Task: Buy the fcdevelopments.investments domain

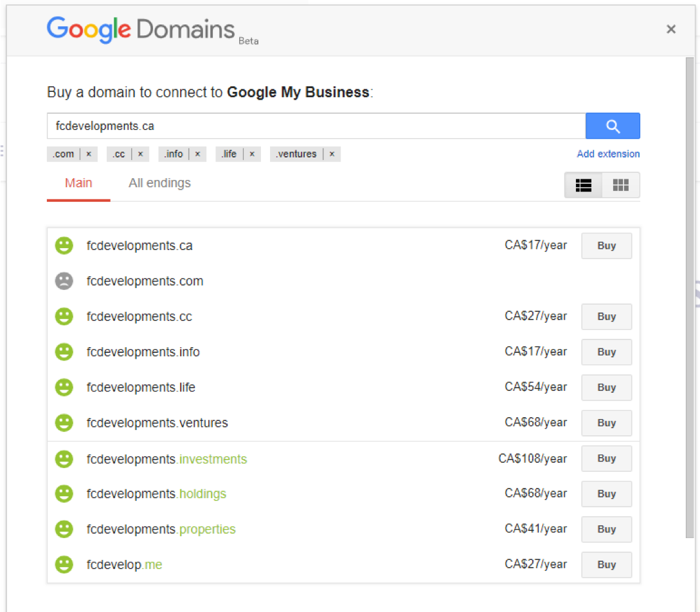Action: pos(606,458)
